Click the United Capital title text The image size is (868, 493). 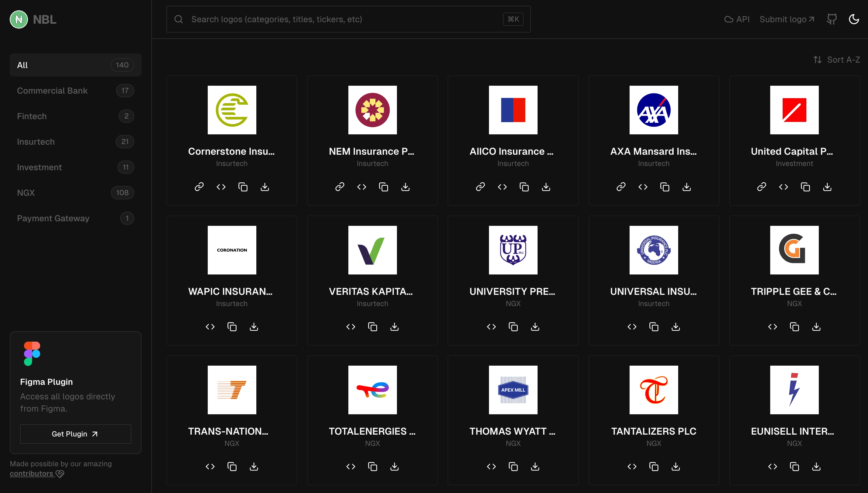click(792, 151)
